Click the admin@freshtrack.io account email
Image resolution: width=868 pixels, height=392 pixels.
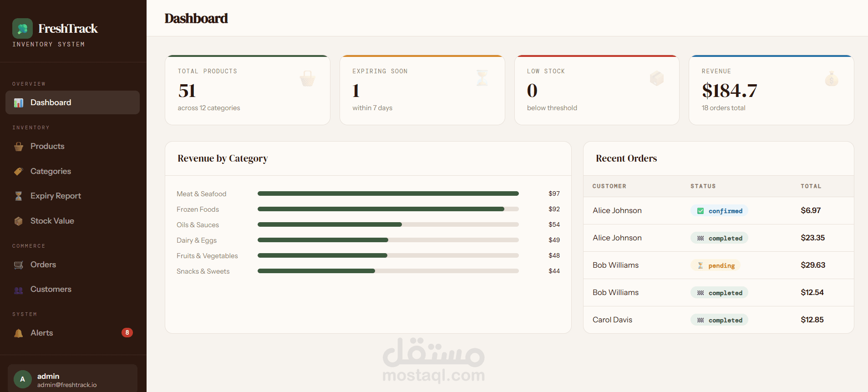(x=67, y=385)
